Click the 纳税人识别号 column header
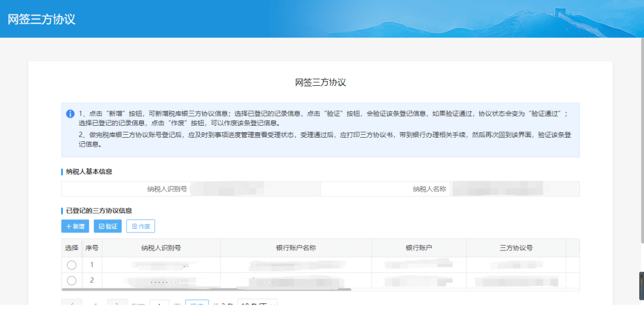 pos(161,248)
